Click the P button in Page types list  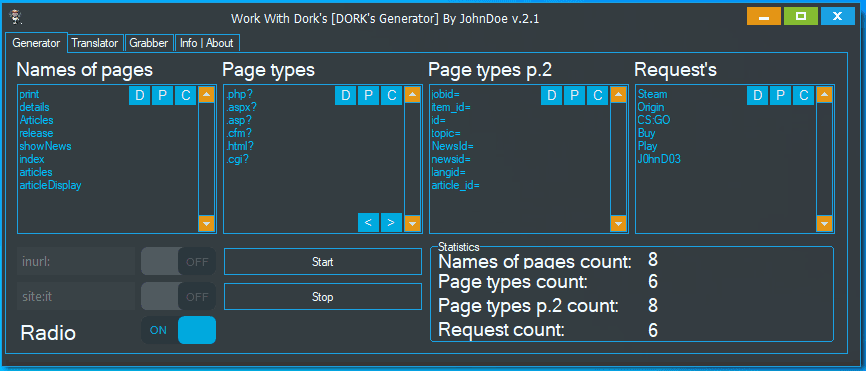[368, 96]
